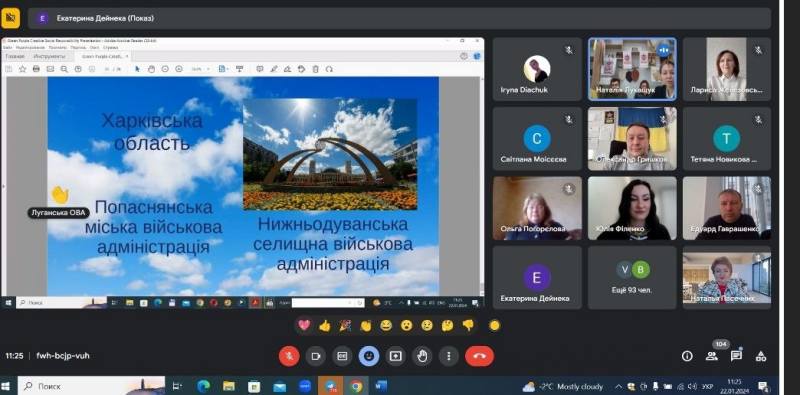800x395 pixels.
Task: Open the Windows Start menu
Action: click(x=7, y=386)
